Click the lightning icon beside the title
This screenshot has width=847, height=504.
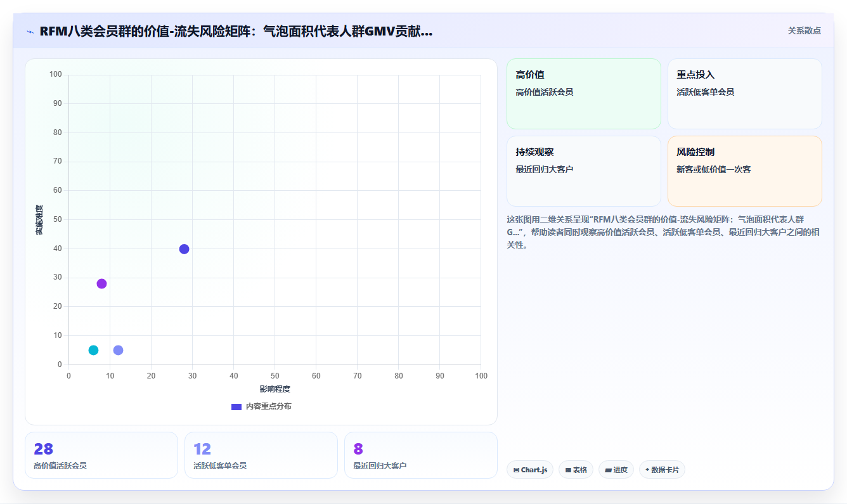click(30, 31)
